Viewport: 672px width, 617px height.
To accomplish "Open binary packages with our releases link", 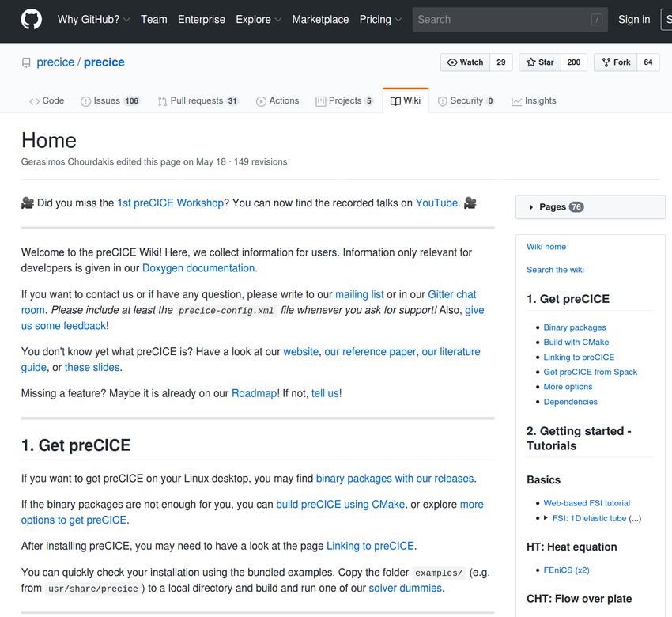I will click(395, 478).
